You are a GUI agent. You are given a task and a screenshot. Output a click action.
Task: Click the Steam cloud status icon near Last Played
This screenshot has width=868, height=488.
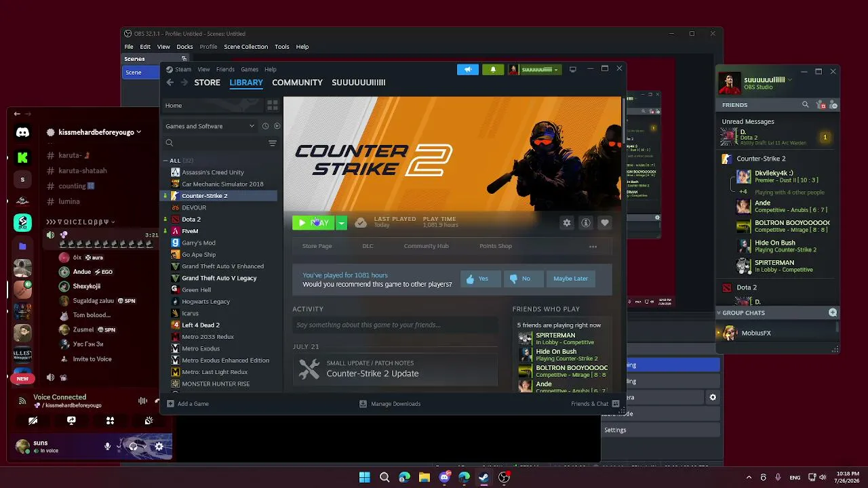point(361,223)
